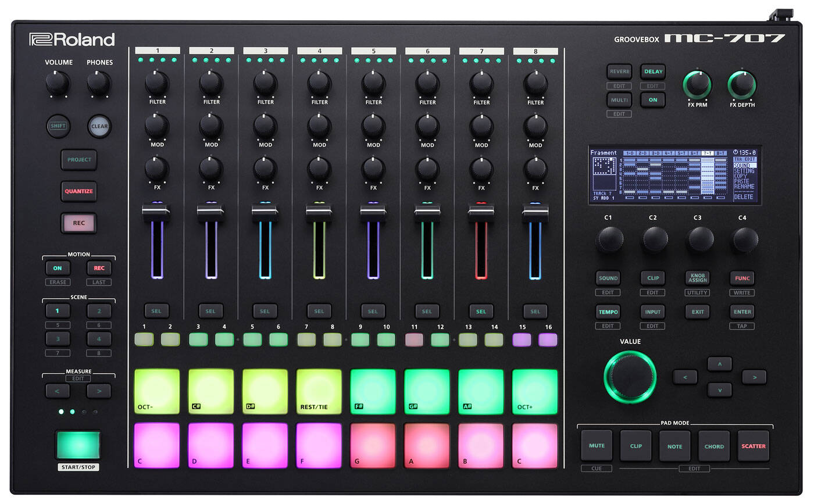Click the C3 control knob

coord(700,239)
